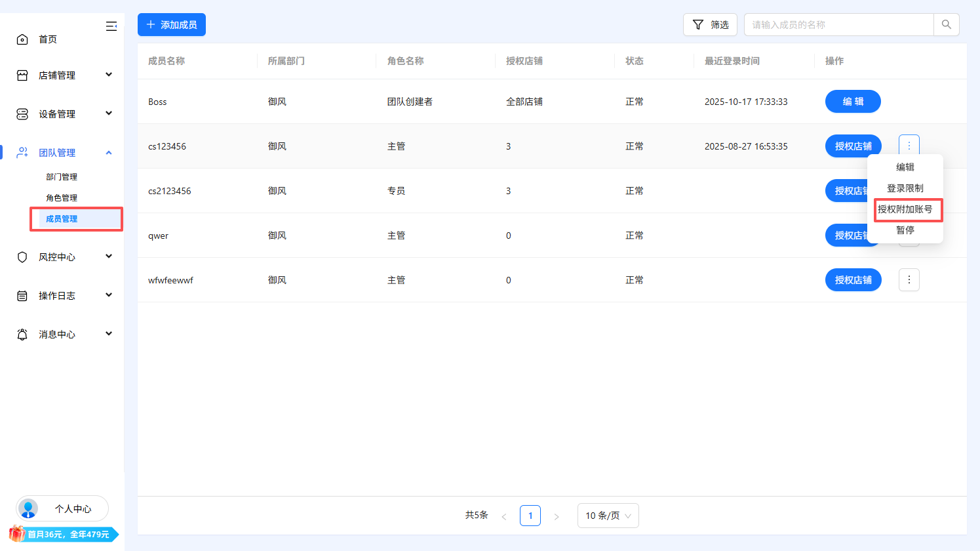Screen dimensions: 980x551
Task: Click the 设备管理 device icon
Action: click(x=22, y=113)
